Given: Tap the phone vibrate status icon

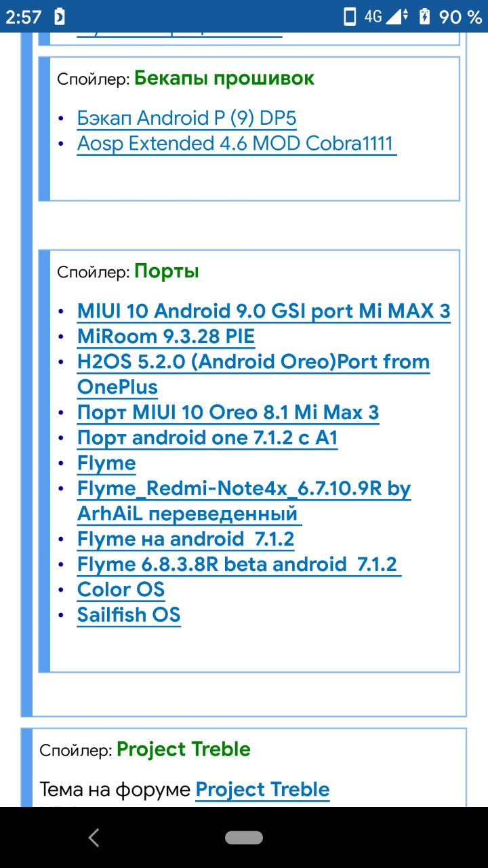Looking at the screenshot, I should (x=350, y=16).
